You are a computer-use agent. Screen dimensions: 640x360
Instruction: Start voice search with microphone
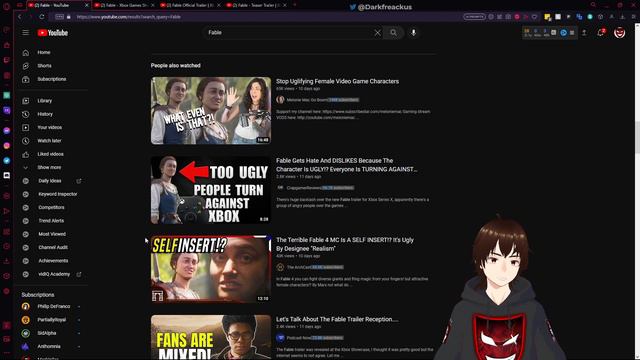pyautogui.click(x=413, y=33)
